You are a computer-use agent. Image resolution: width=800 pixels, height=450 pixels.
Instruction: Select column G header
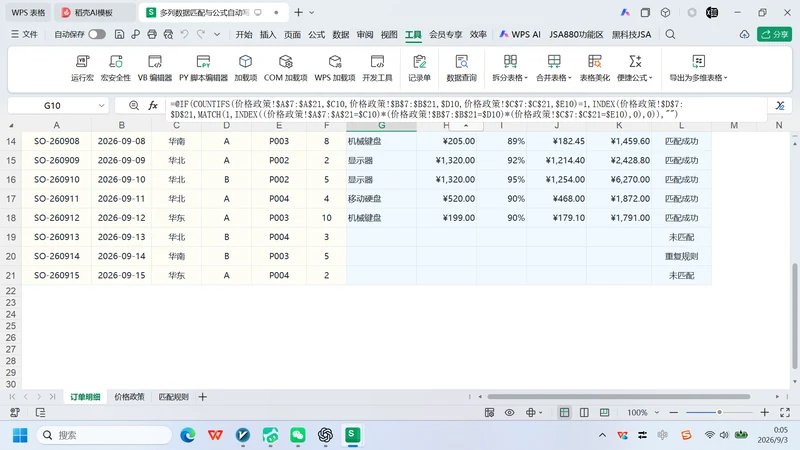382,126
